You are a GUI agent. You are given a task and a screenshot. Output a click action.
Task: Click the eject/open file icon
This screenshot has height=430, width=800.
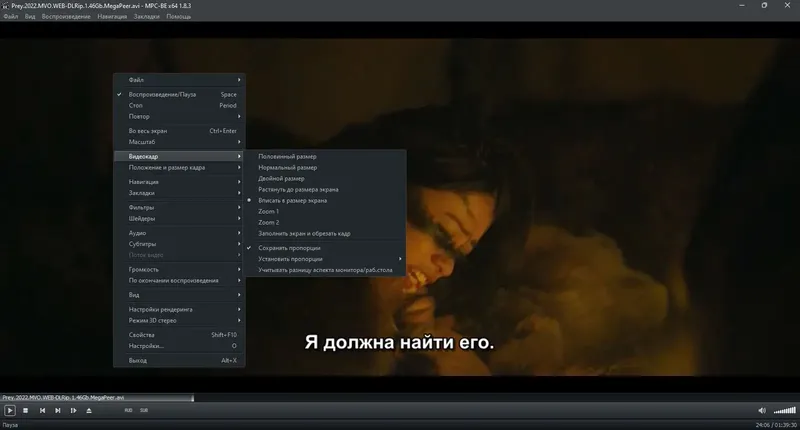click(89, 410)
